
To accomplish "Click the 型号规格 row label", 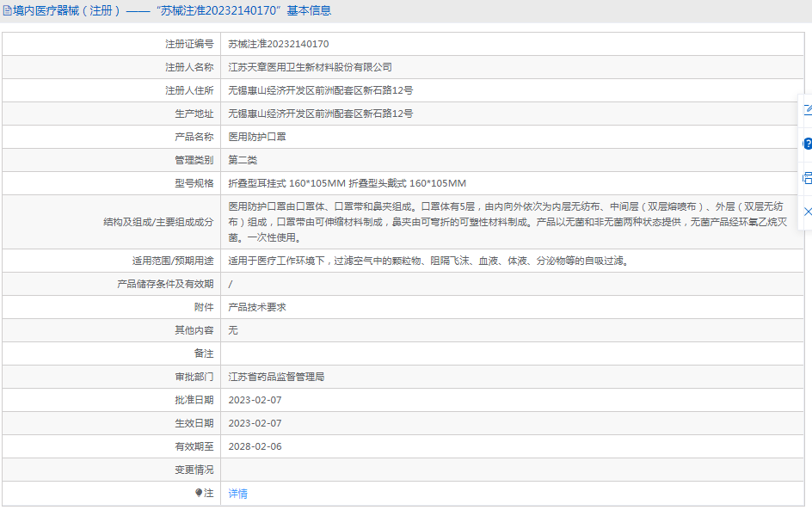I will [x=194, y=183].
